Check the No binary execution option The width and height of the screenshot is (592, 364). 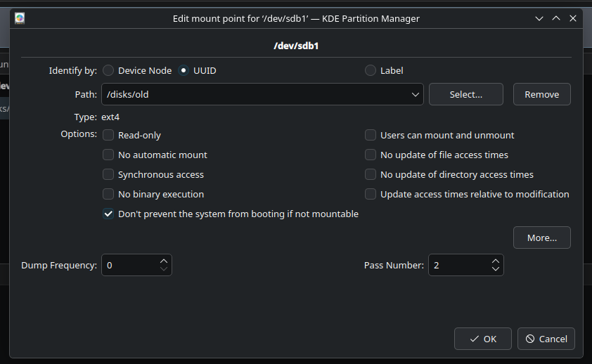click(108, 194)
